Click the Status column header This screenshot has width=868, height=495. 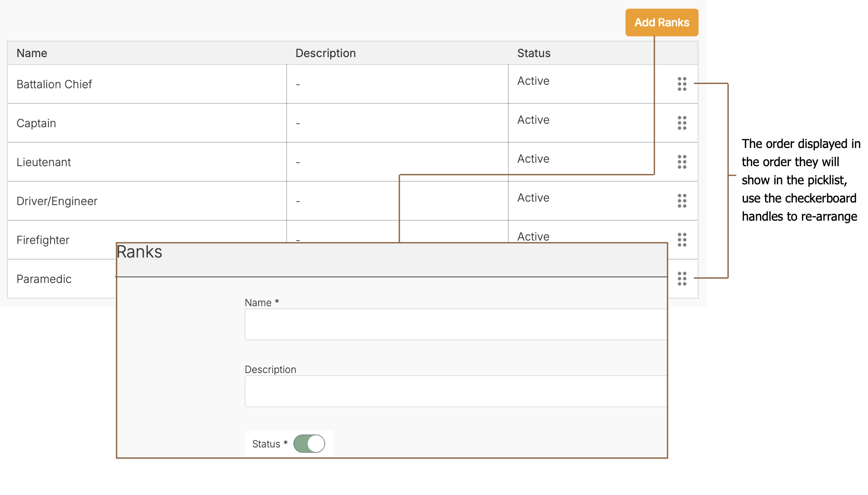534,53
